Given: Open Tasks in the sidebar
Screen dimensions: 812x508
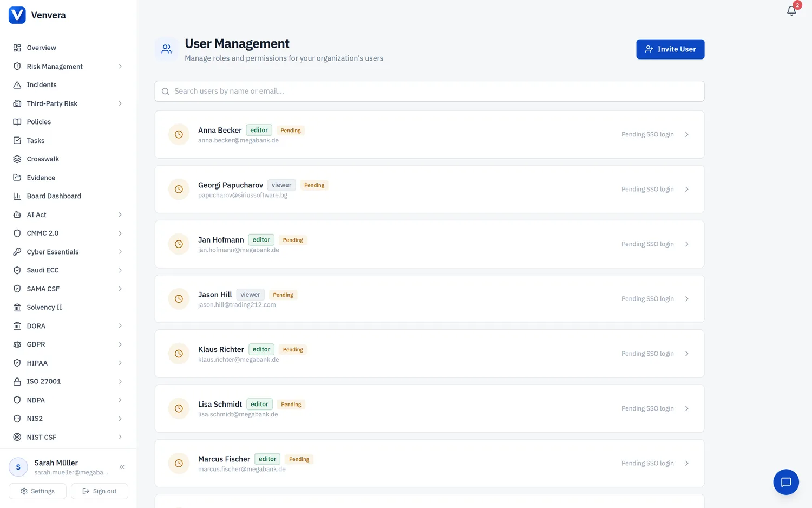Looking at the screenshot, I should pyautogui.click(x=68, y=140).
